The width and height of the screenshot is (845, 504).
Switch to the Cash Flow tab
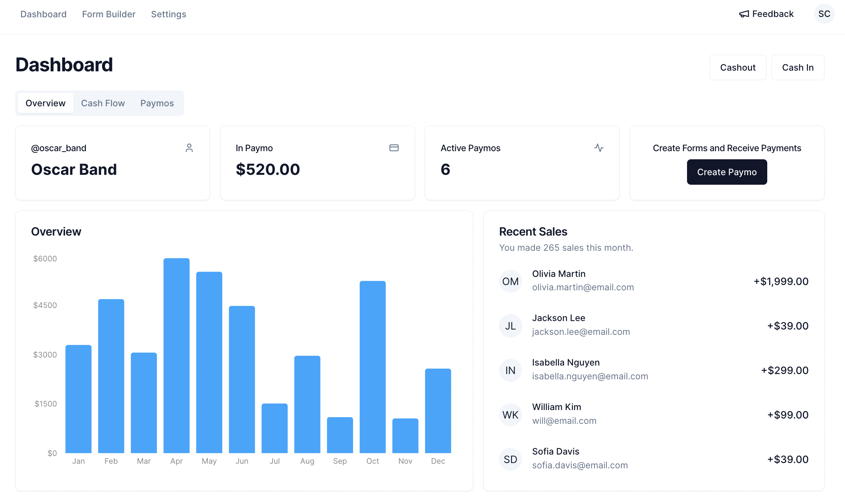click(103, 103)
